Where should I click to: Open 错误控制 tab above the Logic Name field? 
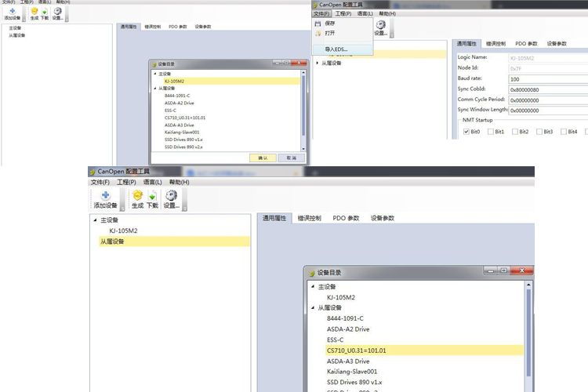[495, 44]
